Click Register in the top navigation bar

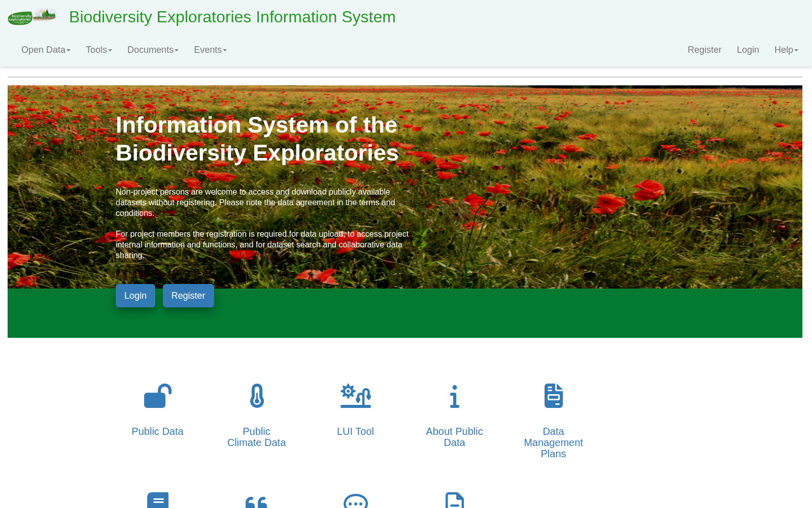pos(704,50)
